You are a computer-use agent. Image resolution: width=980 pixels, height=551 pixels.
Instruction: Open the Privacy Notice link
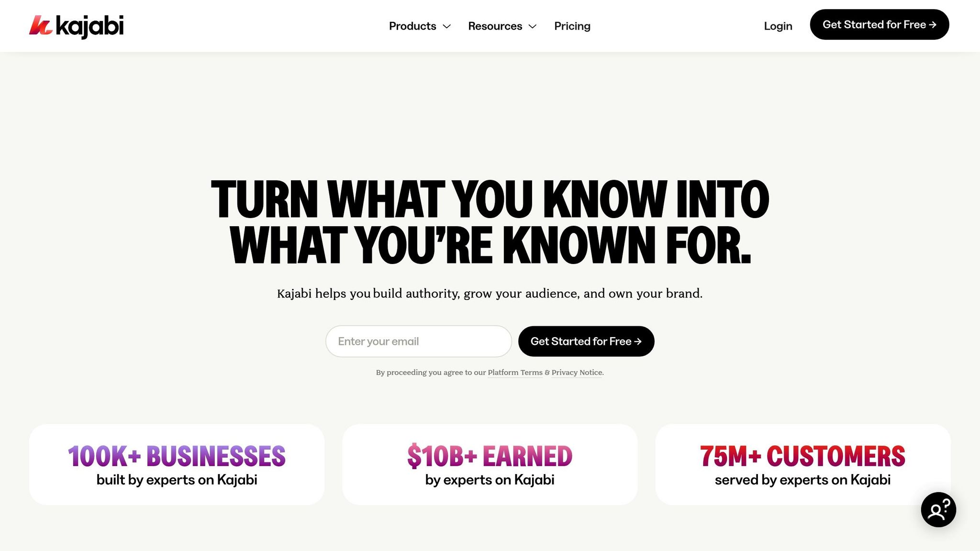[x=577, y=373]
